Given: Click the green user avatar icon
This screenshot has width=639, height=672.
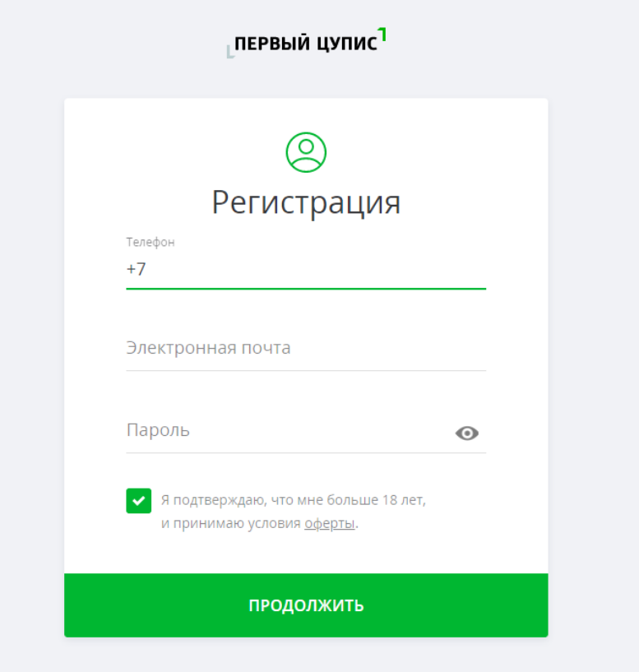Looking at the screenshot, I should (x=306, y=152).
